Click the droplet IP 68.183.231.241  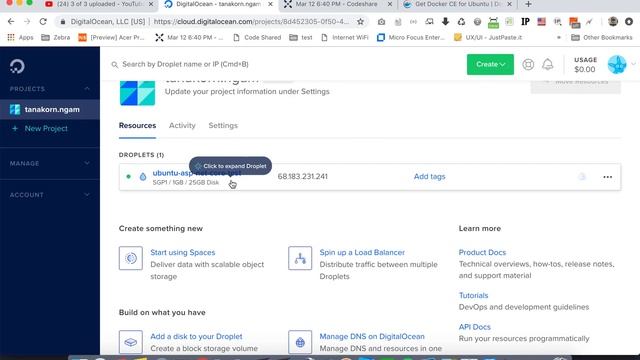[302, 177]
